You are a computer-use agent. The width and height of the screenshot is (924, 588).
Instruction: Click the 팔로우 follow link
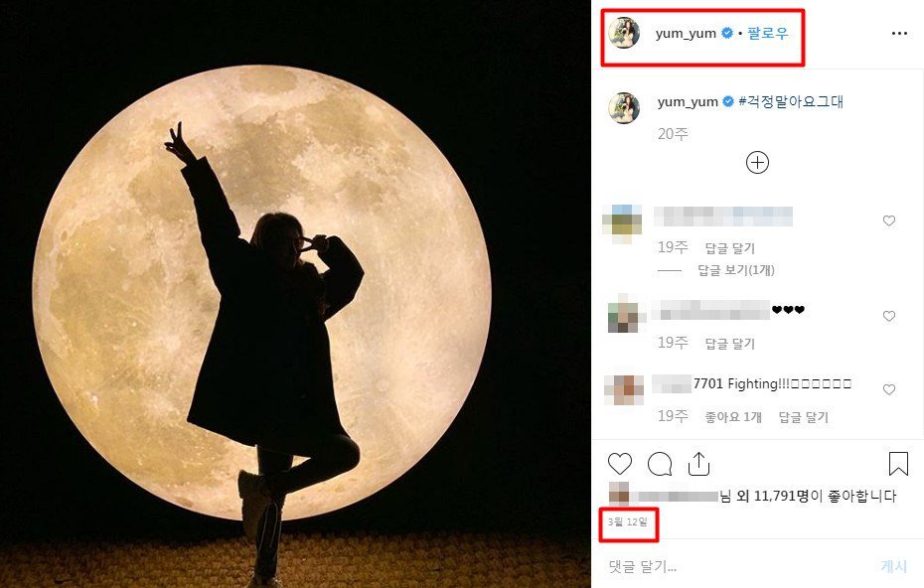[x=767, y=34]
